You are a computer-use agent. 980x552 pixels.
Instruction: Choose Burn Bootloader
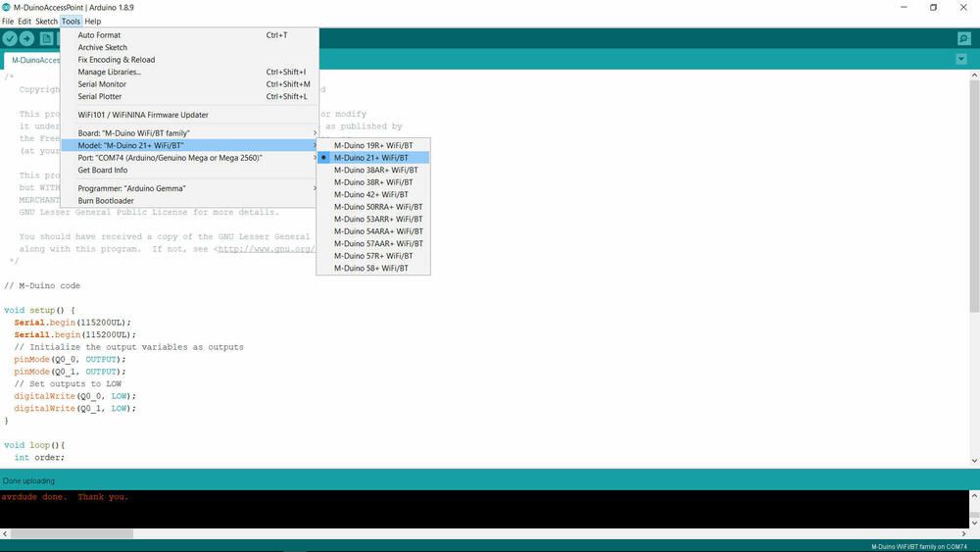189,201
